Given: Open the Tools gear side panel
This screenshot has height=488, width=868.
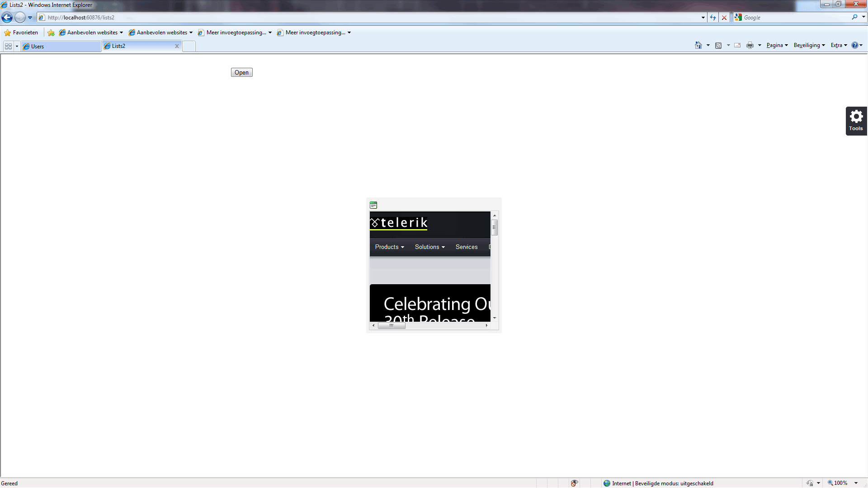Looking at the screenshot, I should (856, 121).
